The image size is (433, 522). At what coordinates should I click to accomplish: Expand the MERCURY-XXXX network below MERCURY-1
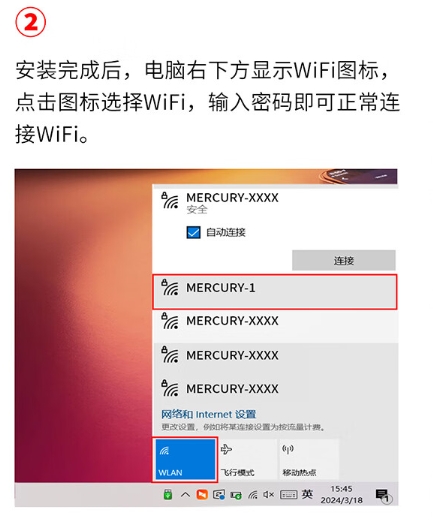pos(275,326)
